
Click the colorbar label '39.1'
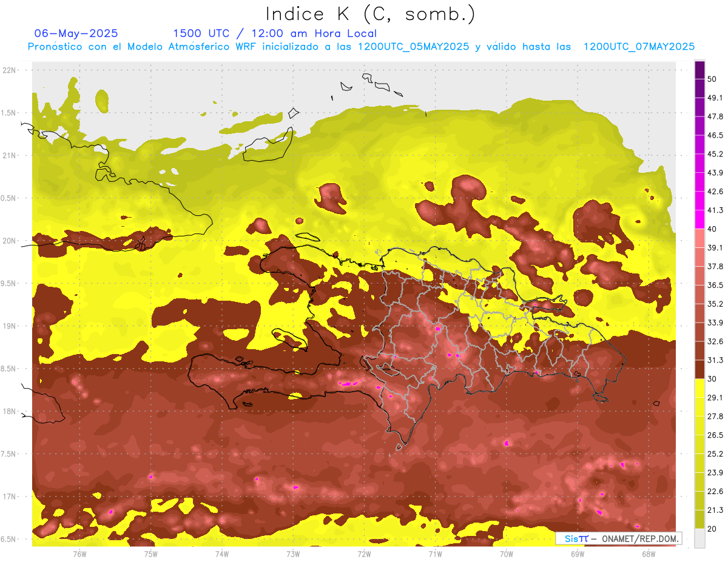[x=715, y=248]
